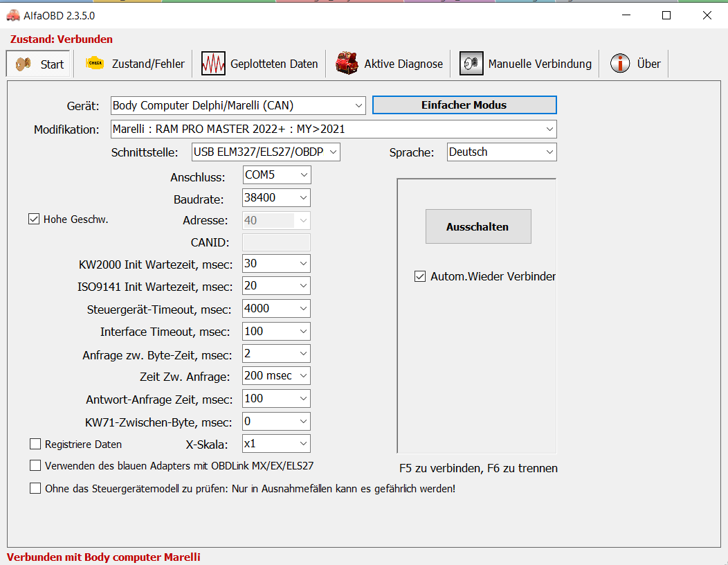Open the Interface Timeout dropdown
Screen dimensions: 728x565
tap(277, 331)
